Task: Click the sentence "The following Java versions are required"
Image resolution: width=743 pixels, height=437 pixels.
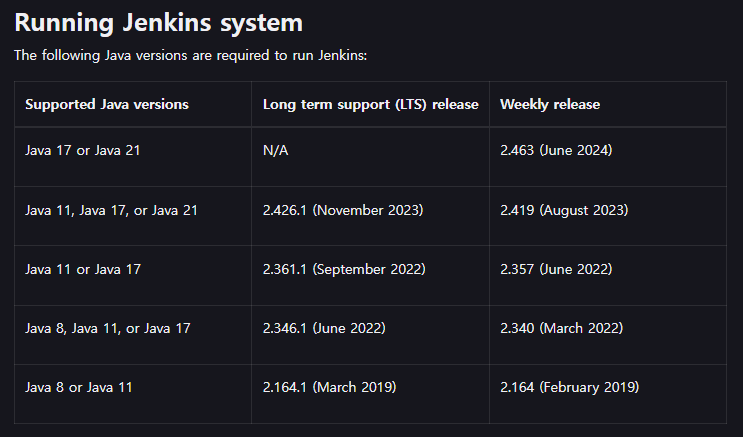Action: tap(190, 55)
